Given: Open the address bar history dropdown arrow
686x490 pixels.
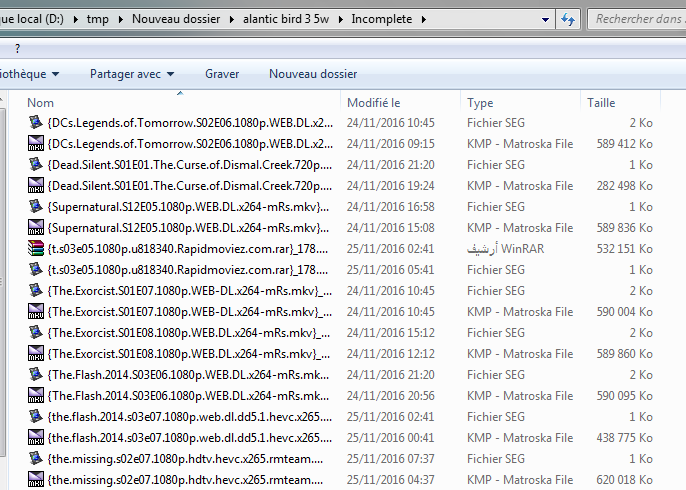Looking at the screenshot, I should pos(543,19).
